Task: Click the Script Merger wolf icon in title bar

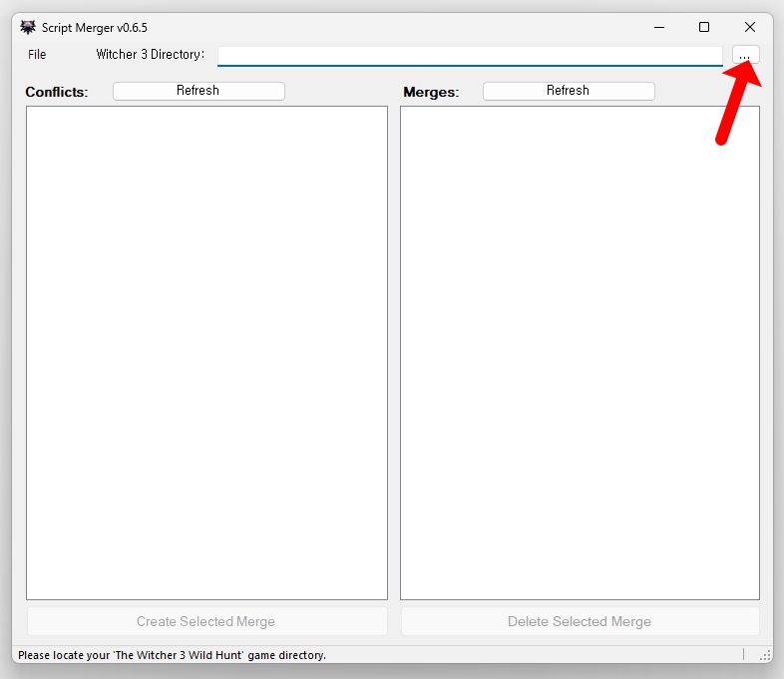Action: (x=28, y=27)
